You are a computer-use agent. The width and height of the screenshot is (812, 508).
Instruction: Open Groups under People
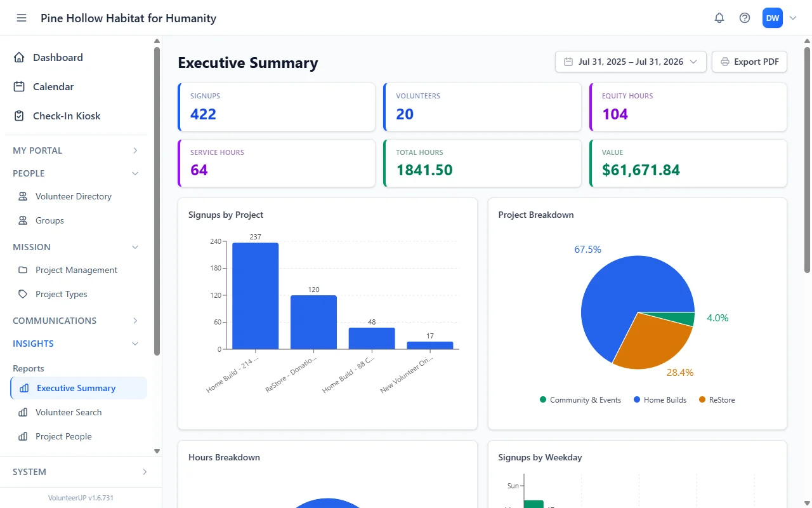pyautogui.click(x=79, y=220)
